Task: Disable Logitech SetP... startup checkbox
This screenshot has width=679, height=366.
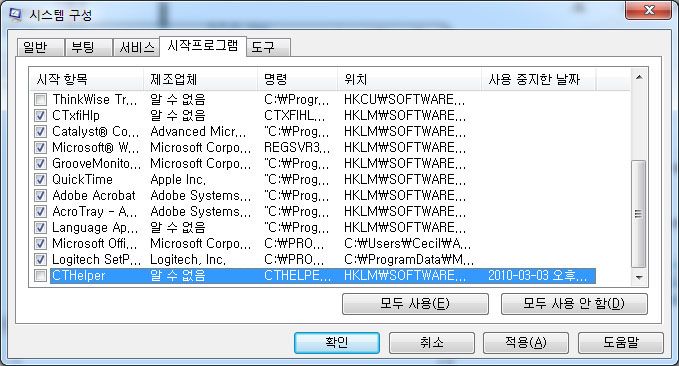Action: [40, 260]
